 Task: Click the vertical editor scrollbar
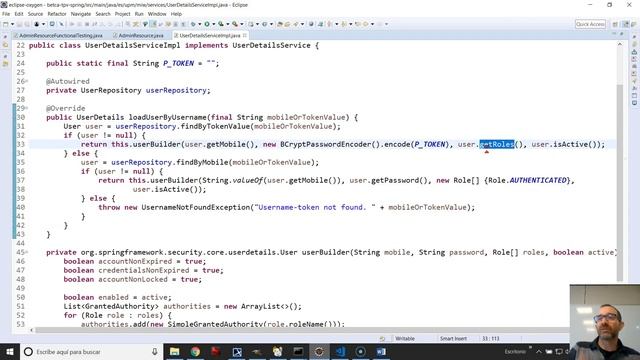tap(620, 184)
